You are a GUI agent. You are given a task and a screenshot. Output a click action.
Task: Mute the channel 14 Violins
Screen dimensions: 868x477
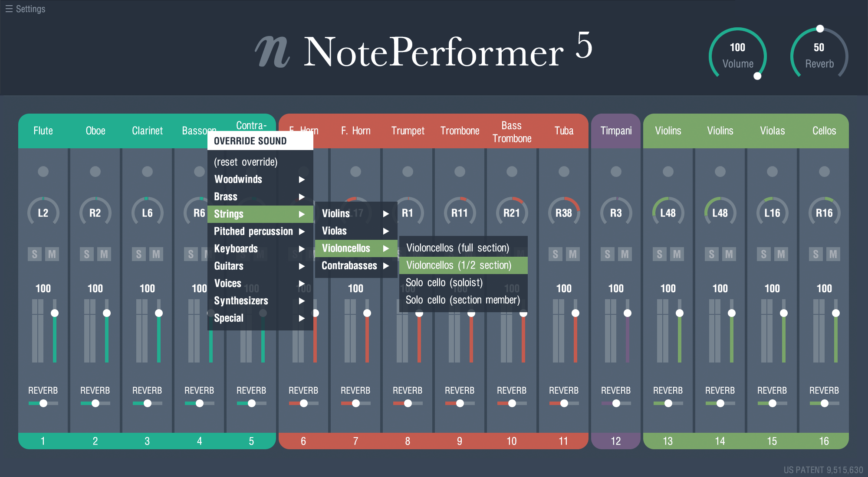pos(729,254)
